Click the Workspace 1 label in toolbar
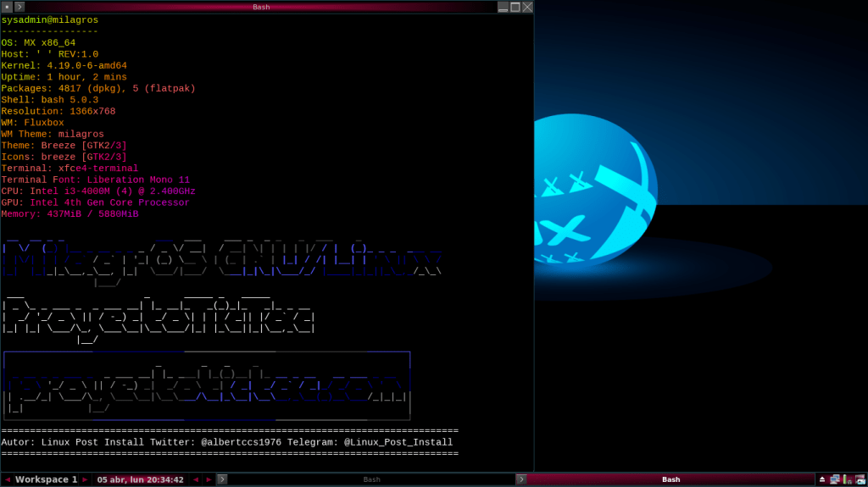868x487 pixels. 46,479
